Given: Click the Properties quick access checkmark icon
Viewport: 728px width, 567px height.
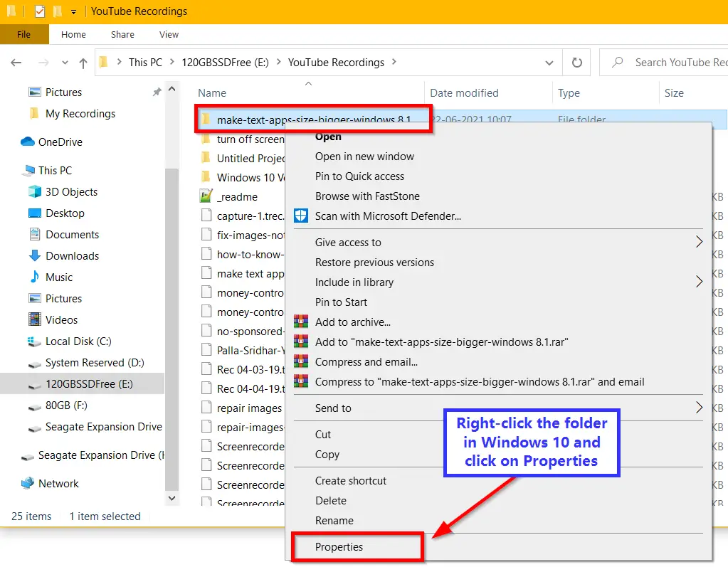Looking at the screenshot, I should pyautogui.click(x=39, y=11).
